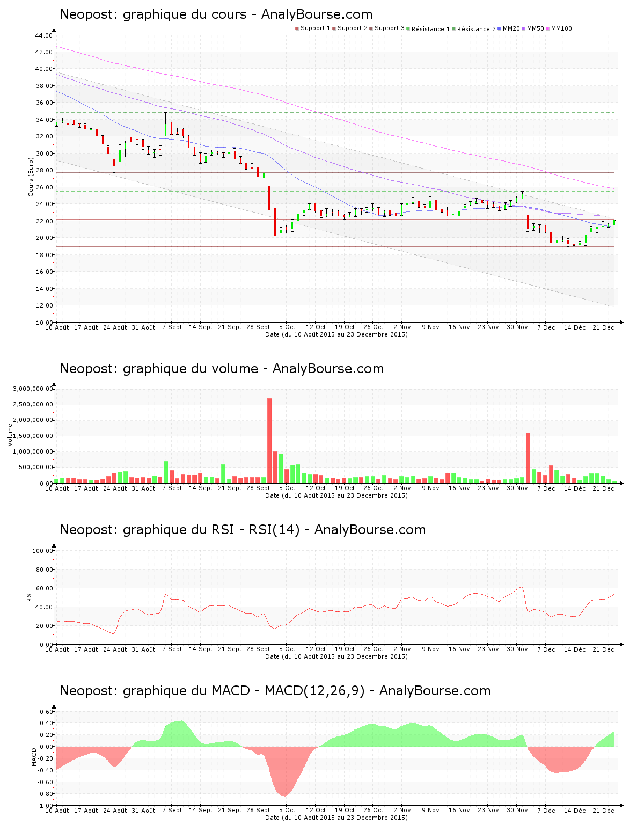Click the MM20 blue legend swatch
This screenshot has width=644, height=832.
(500, 28)
